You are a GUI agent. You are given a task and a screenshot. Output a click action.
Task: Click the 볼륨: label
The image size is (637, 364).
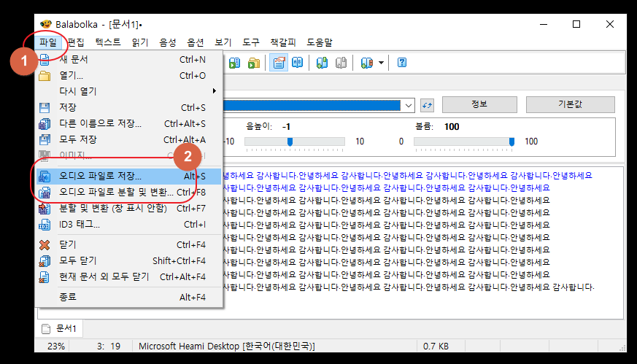tap(424, 127)
